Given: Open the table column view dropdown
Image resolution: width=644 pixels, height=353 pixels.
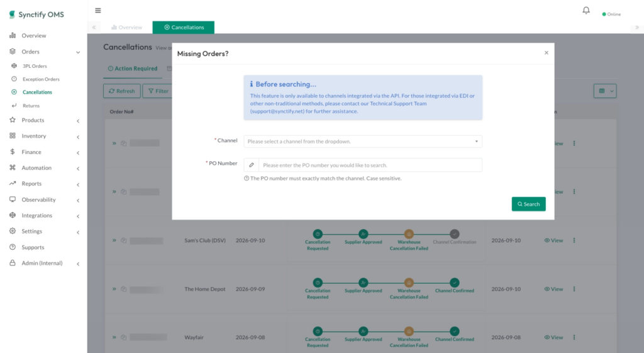Looking at the screenshot, I should 605,91.
